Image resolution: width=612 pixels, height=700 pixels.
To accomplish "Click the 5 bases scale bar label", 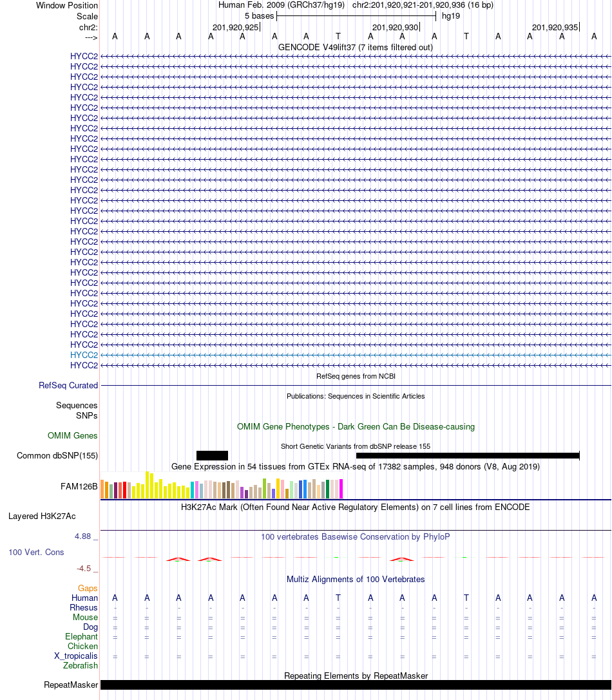I will [259, 16].
